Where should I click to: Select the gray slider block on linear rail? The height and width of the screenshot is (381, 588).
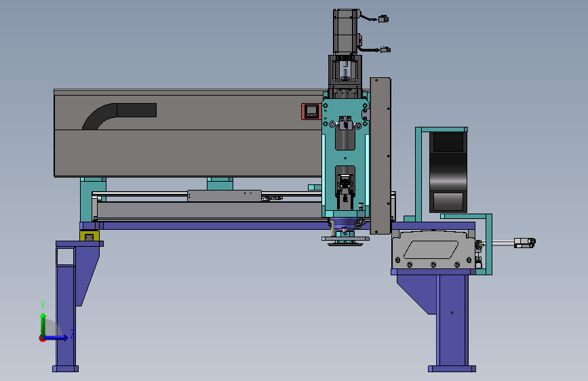224,196
